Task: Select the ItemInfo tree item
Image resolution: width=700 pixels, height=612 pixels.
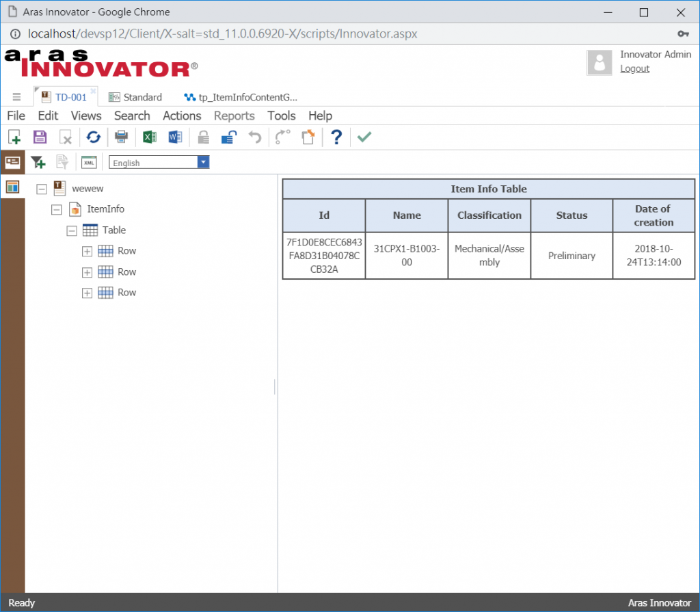Action: (x=106, y=209)
